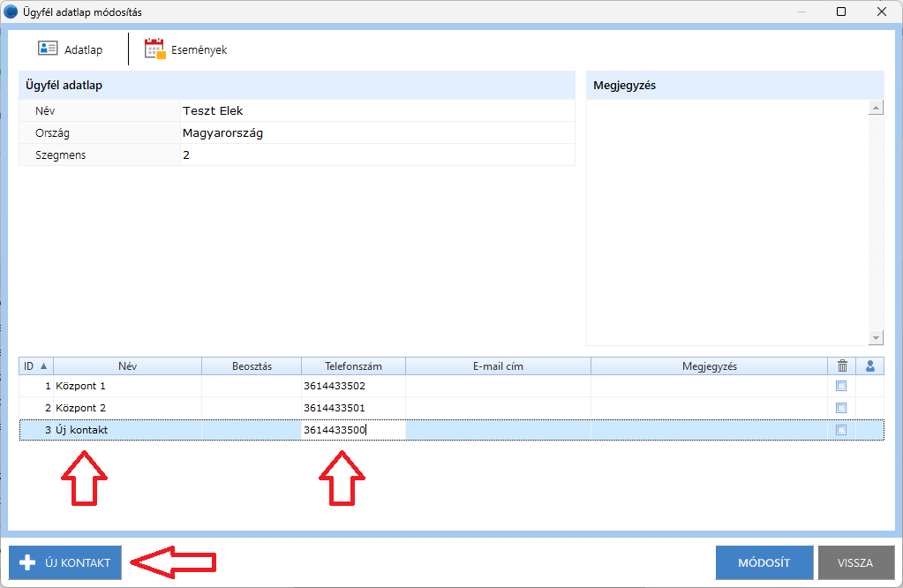Click the person column header icon
Screen dimensions: 903x588
[x=870, y=366]
